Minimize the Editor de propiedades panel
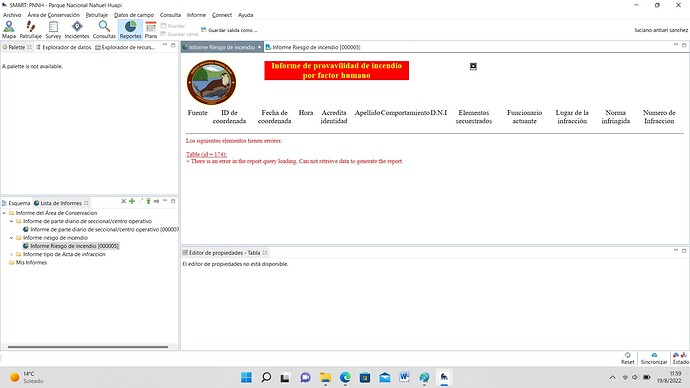This screenshot has height=388, width=690. 676,250
